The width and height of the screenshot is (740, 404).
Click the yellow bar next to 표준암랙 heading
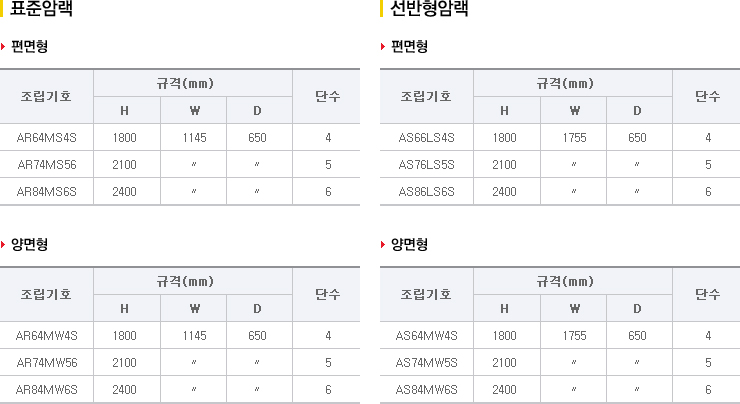[1, 8]
